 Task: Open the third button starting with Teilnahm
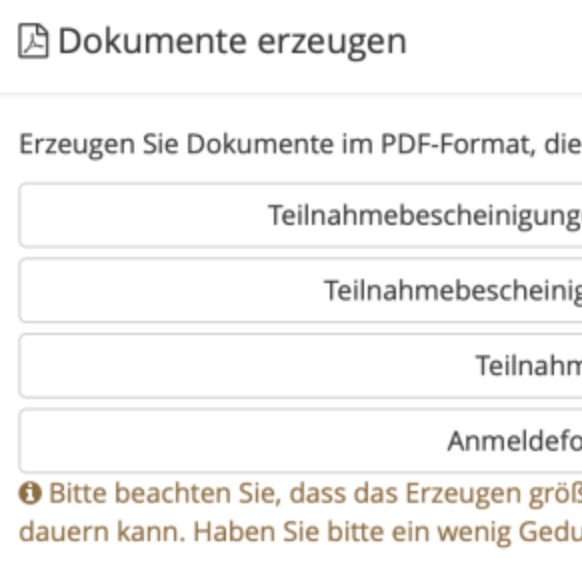[x=300, y=366]
